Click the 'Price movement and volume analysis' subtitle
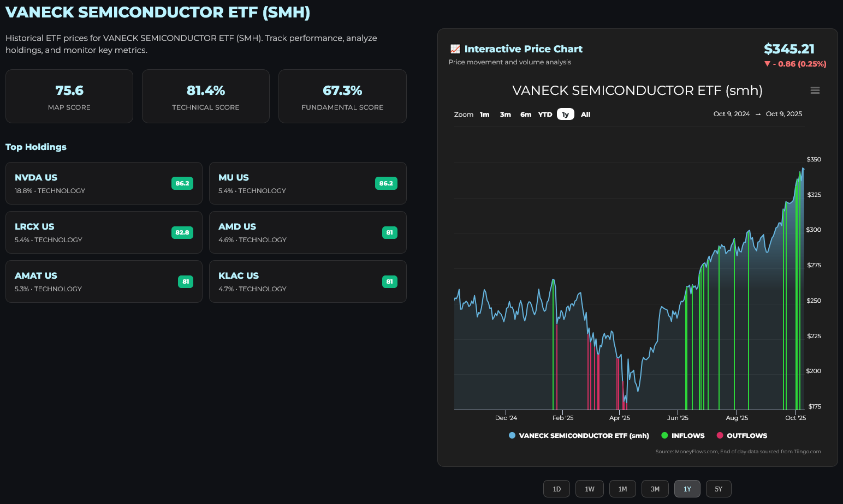Screen dimensions: 843x504 coord(509,62)
